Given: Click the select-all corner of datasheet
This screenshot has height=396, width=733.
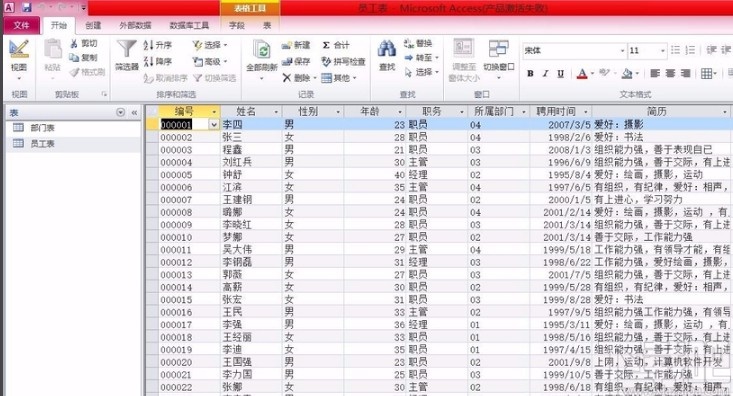Looking at the screenshot, I should point(152,111).
